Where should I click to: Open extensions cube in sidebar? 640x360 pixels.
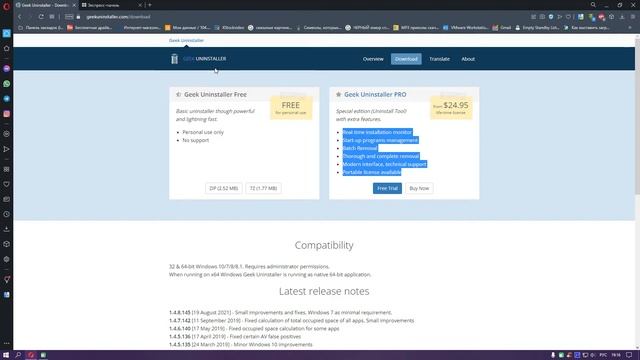(x=7, y=244)
